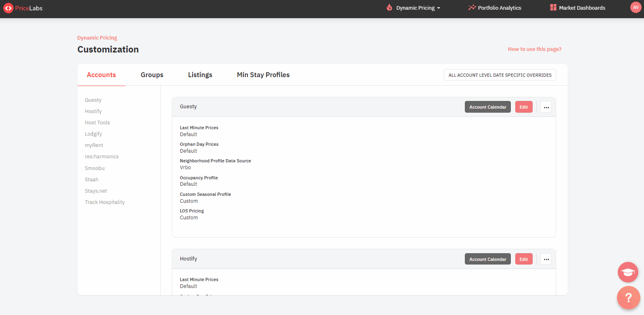Open the AV user avatar menu
The width and height of the screenshot is (644, 315).
point(636,7)
